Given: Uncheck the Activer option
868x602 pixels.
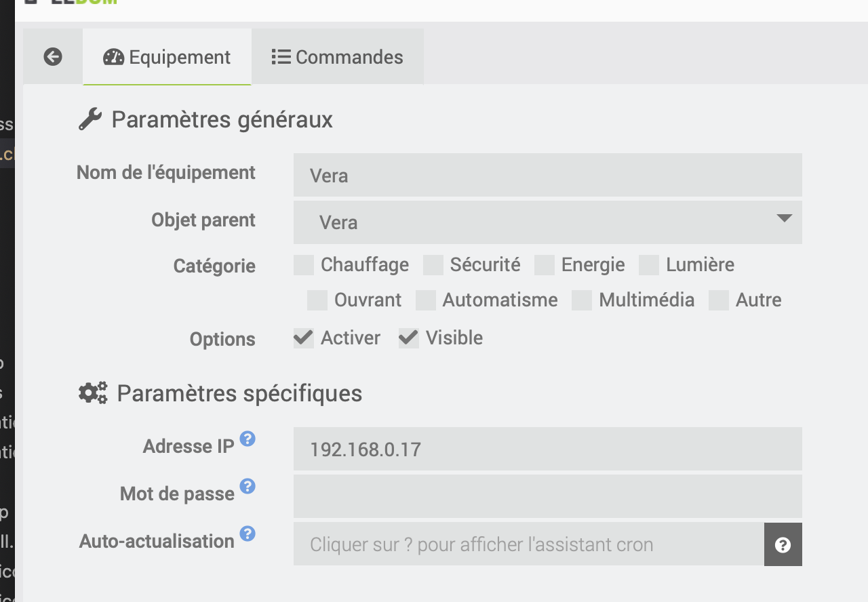Looking at the screenshot, I should [304, 338].
